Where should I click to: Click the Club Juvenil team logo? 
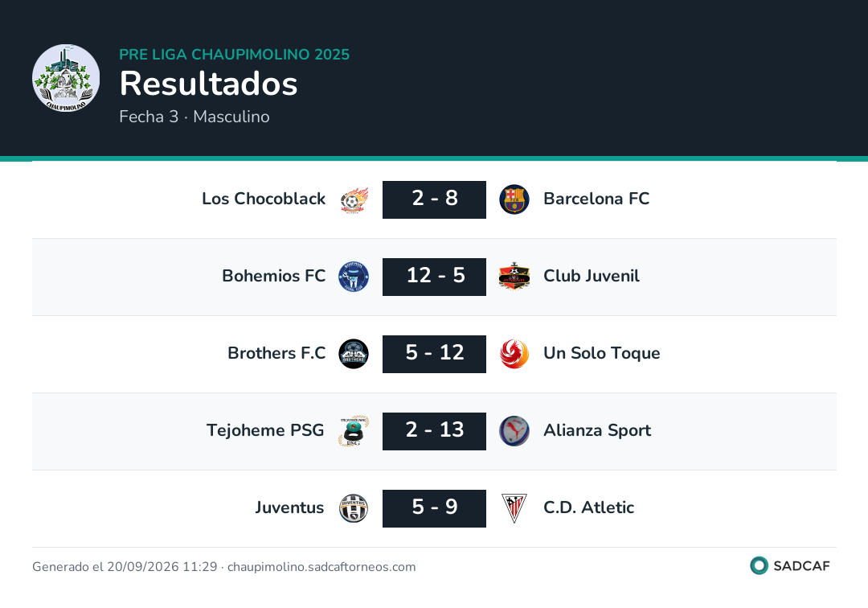click(514, 277)
